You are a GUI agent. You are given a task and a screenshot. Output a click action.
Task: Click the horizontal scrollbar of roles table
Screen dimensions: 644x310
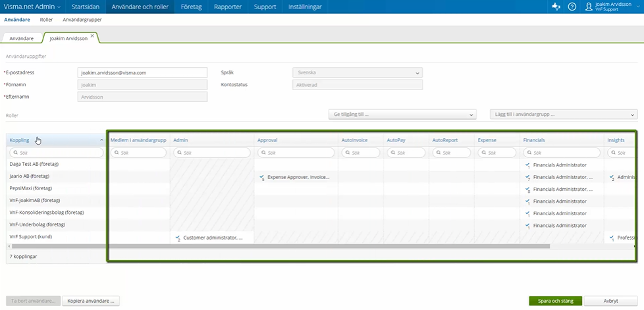coord(281,246)
